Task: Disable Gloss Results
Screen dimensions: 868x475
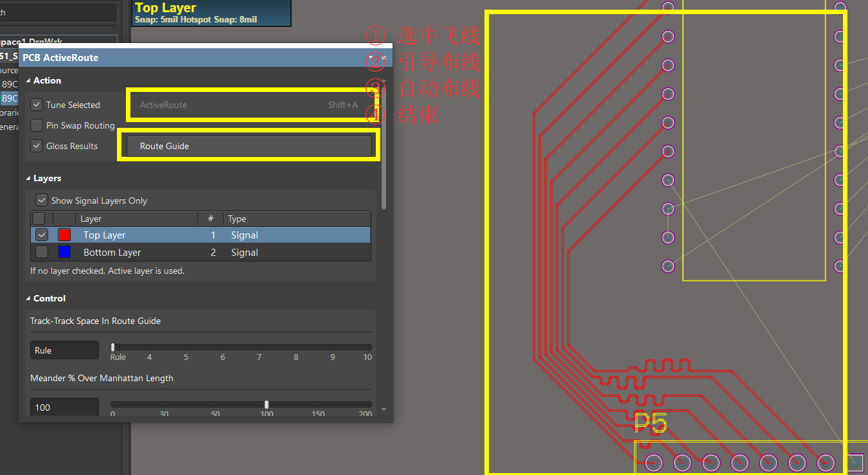Action: [37, 145]
